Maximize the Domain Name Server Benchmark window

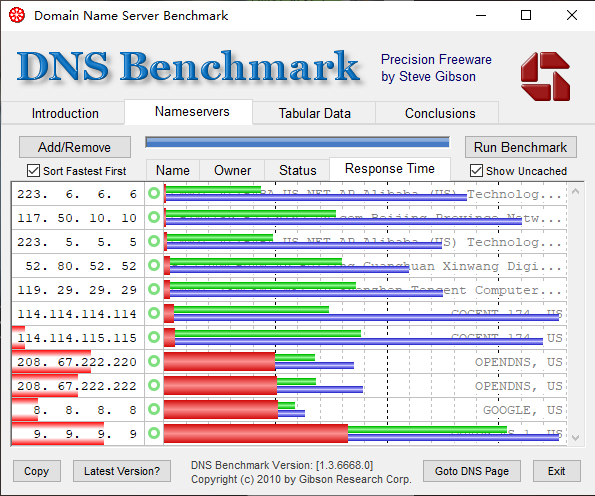click(x=526, y=16)
